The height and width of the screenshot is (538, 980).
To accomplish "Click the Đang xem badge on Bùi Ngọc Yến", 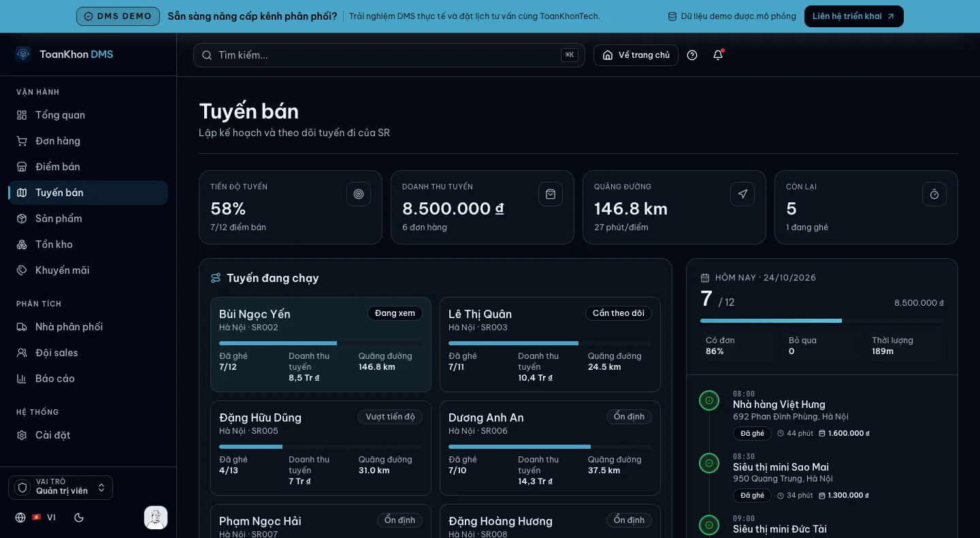I will pyautogui.click(x=395, y=313).
